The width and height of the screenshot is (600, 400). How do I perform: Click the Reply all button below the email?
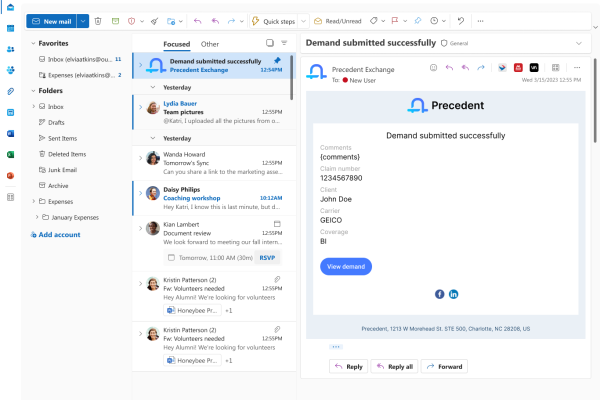[x=395, y=366]
